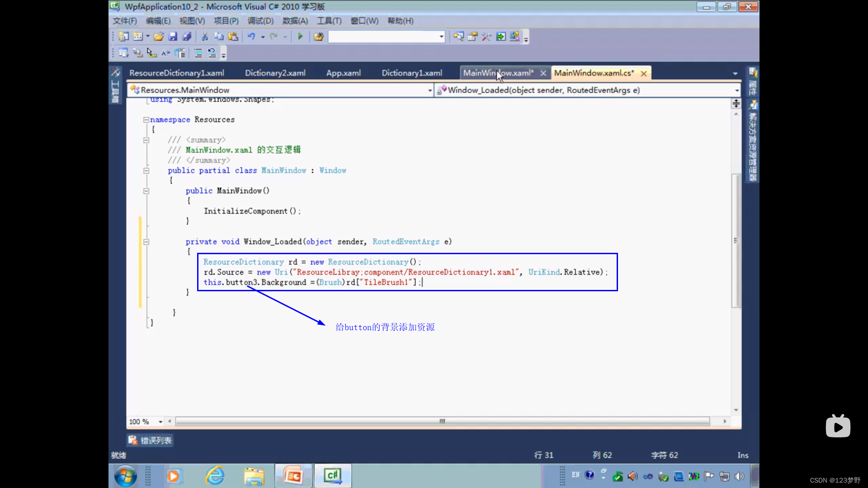Click the editor split window handle
This screenshot has width=868, height=488.
pyautogui.click(x=736, y=104)
